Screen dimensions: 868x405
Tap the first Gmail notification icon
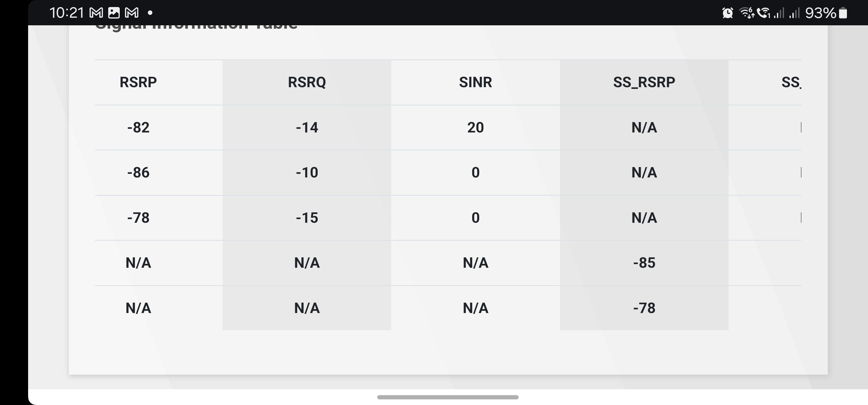(x=96, y=13)
